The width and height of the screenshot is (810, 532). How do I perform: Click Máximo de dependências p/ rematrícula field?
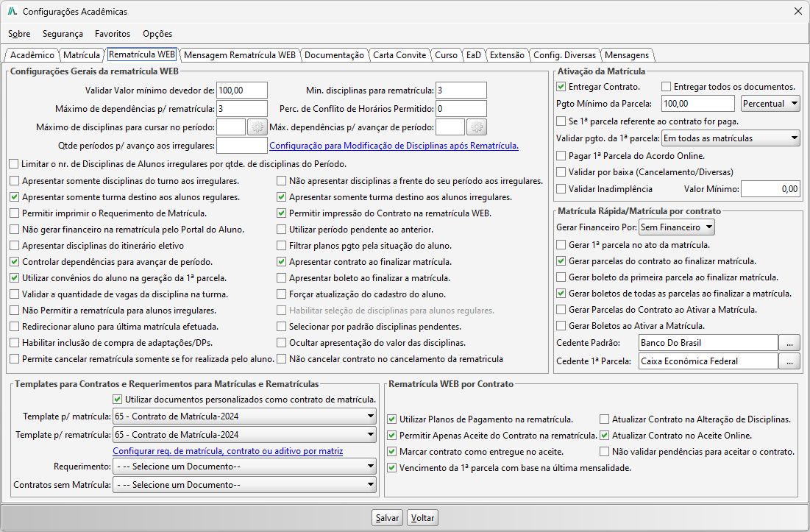click(x=242, y=109)
